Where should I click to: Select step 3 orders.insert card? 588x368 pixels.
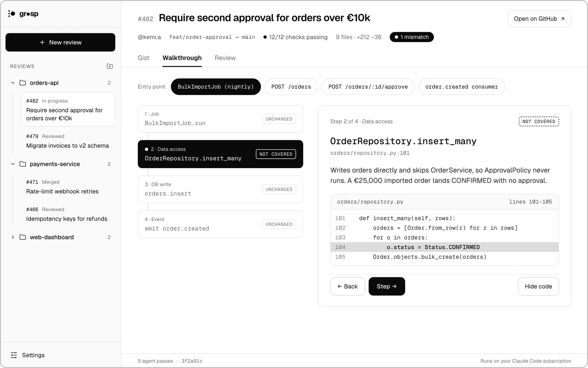(x=220, y=189)
